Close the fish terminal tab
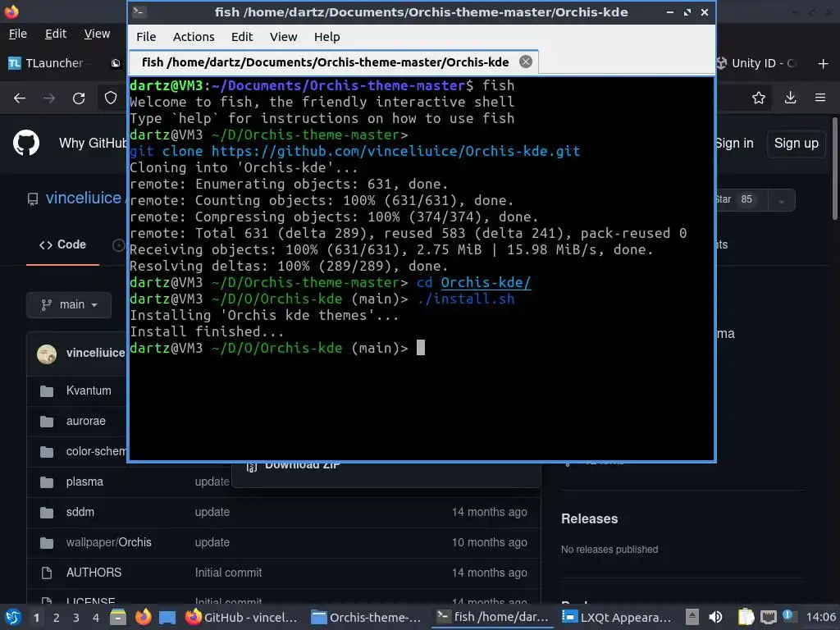The image size is (840, 630). click(526, 62)
